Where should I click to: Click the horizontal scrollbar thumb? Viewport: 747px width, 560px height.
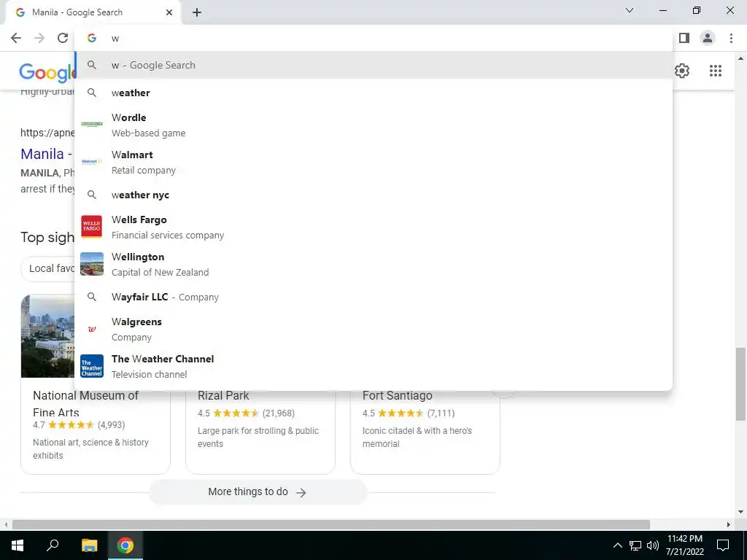tap(331, 524)
